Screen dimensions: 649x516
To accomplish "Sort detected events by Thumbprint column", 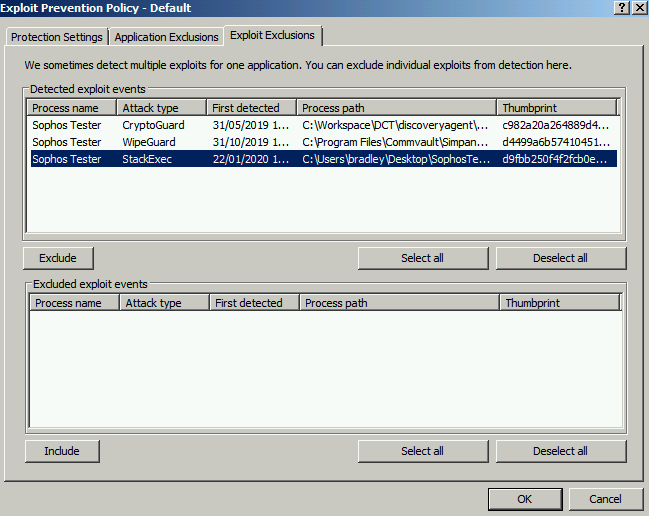I will [x=556, y=108].
